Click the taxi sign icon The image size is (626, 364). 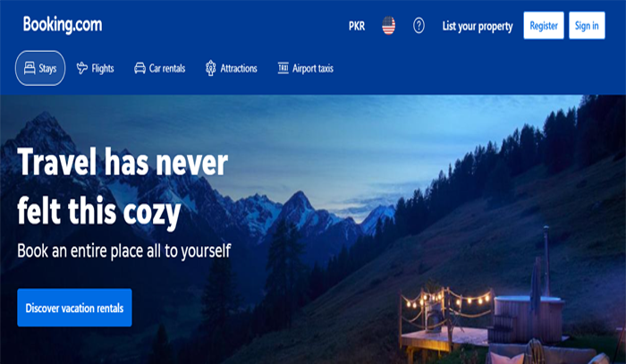click(283, 68)
